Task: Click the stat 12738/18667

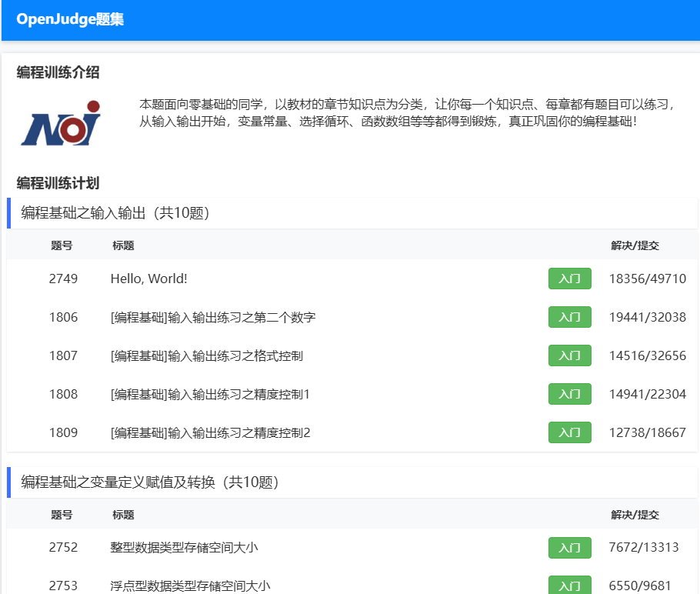Action: click(x=648, y=432)
